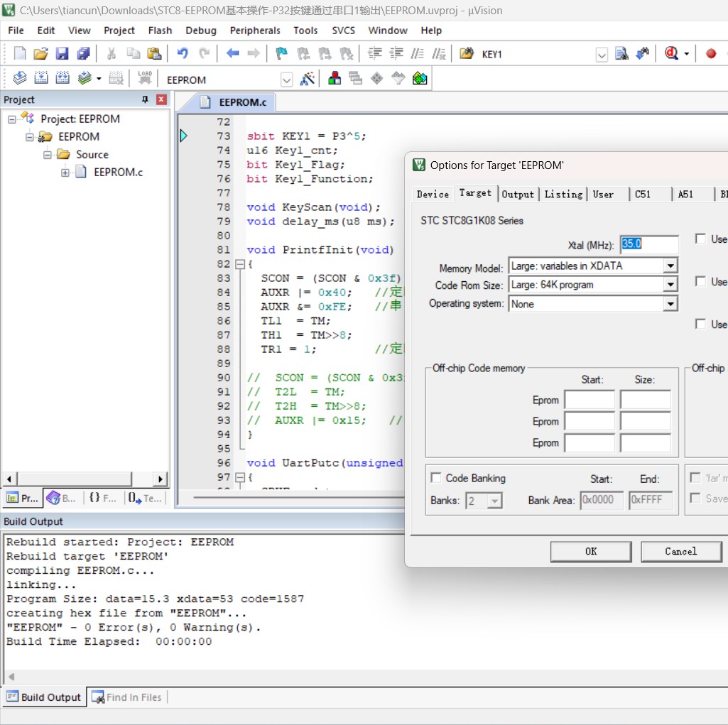Start the debug session with the magnifier d icon
The image size is (728, 725).
coord(671,53)
